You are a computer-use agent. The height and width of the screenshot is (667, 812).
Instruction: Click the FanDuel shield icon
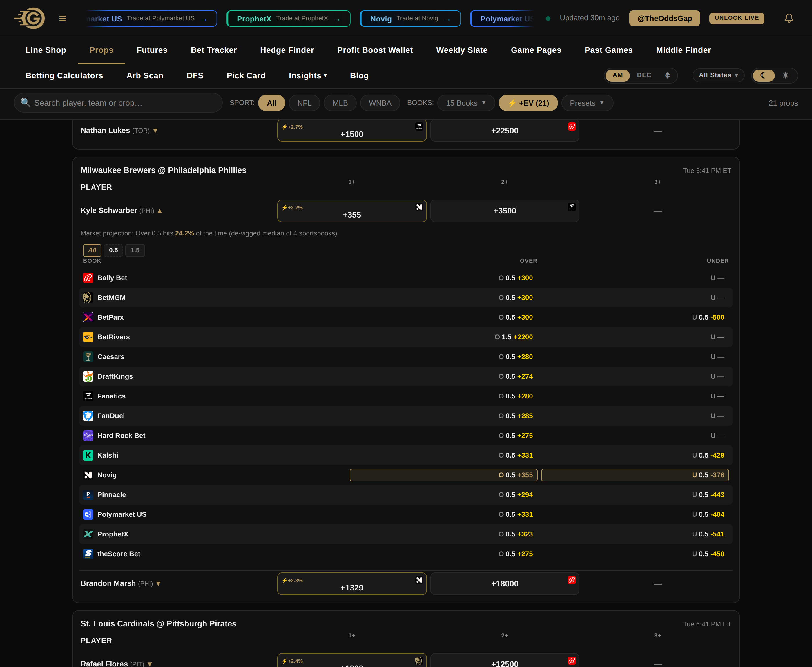tap(88, 416)
